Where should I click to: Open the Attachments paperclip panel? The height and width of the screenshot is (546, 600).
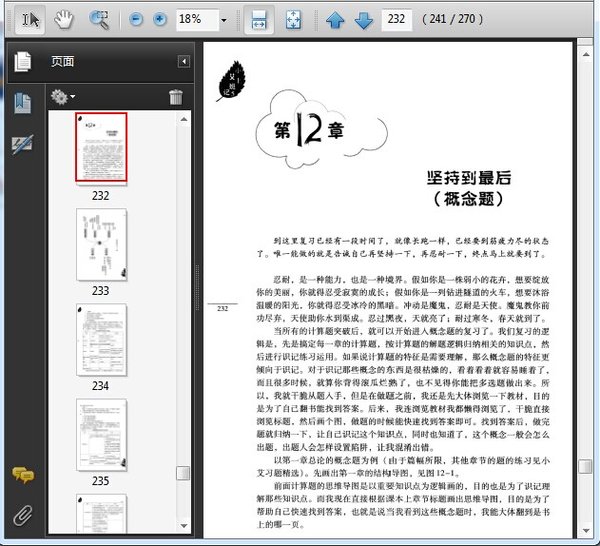pyautogui.click(x=22, y=515)
